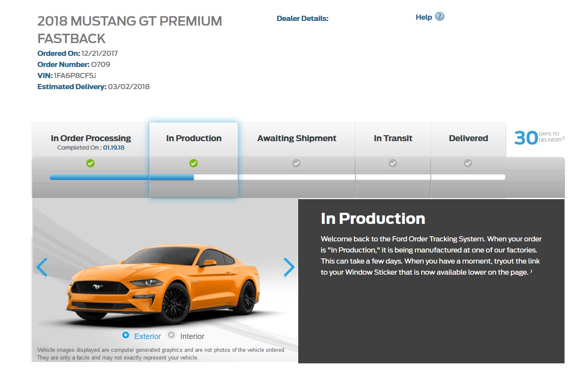Click the Help question mark icon
Viewport: 588px width, 374px height.
[440, 17]
